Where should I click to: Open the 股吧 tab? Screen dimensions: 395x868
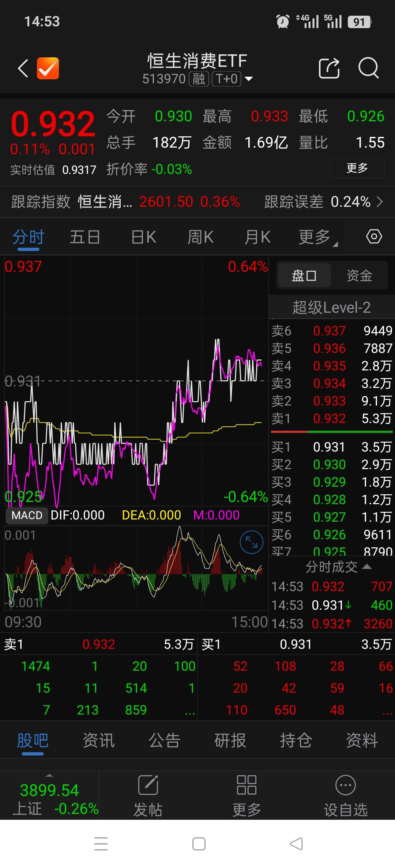click(x=33, y=741)
